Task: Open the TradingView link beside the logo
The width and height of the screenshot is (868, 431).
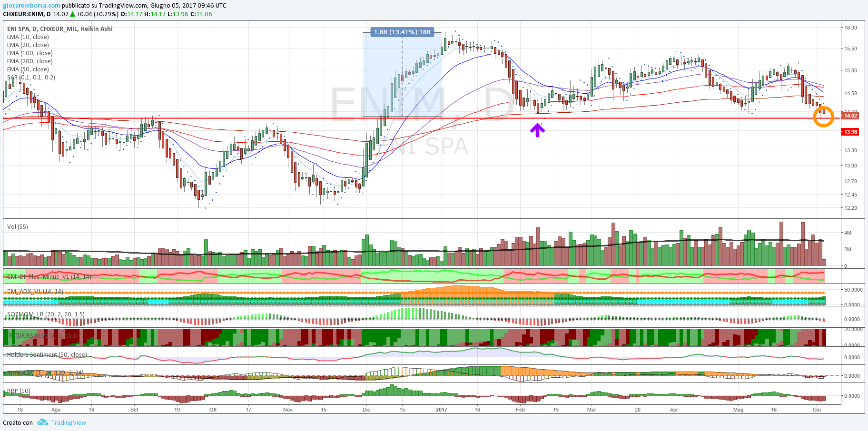Action: [x=69, y=422]
